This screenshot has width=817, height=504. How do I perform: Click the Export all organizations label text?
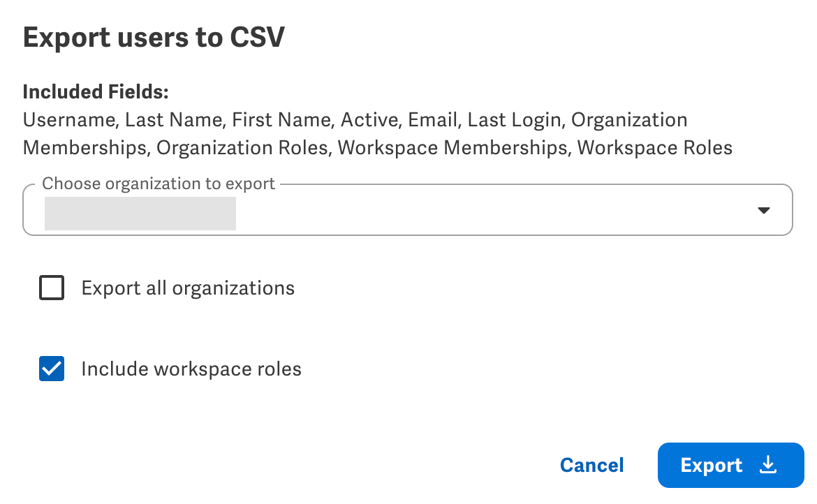click(188, 288)
